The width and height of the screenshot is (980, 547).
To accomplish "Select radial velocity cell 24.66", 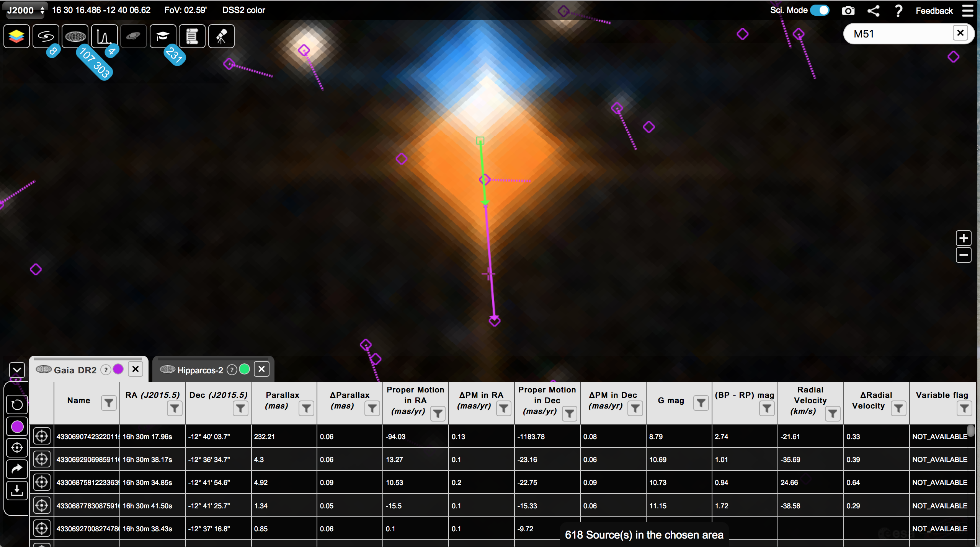I will (x=811, y=482).
